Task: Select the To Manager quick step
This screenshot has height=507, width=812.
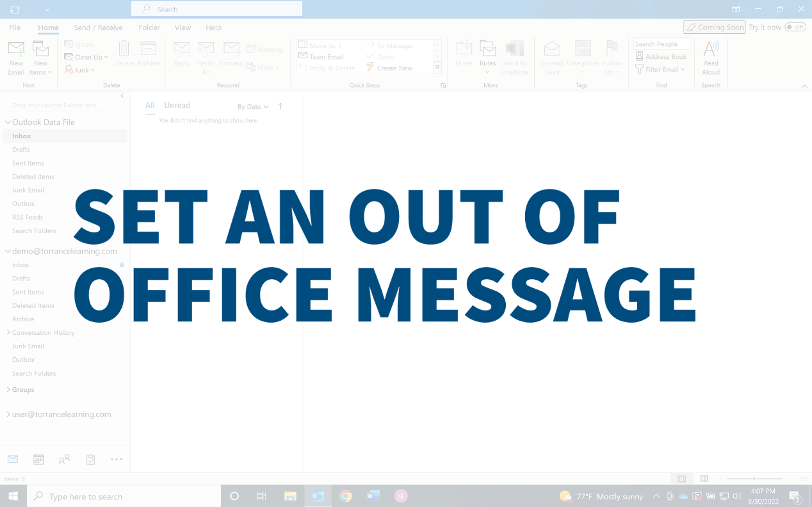Action: (x=390, y=45)
